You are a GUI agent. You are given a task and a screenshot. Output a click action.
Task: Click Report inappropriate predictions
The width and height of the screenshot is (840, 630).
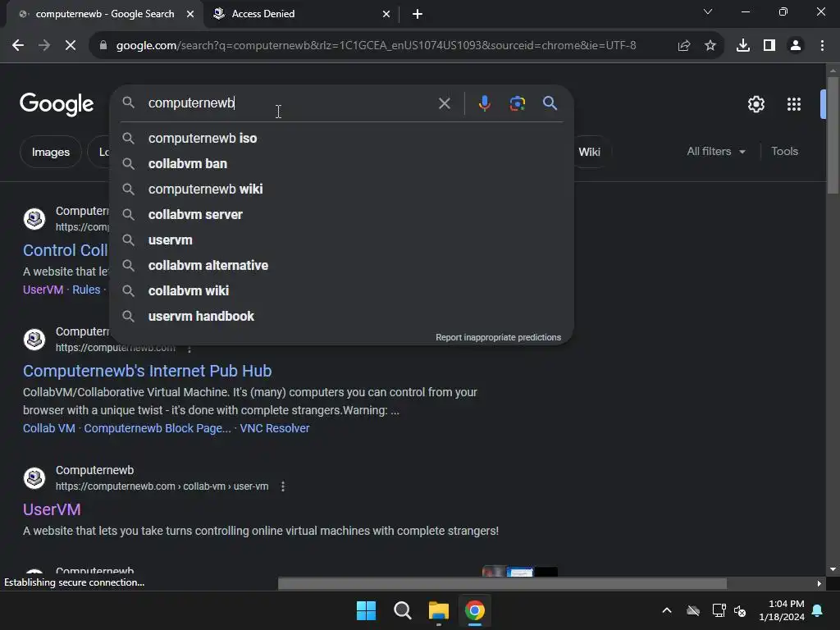point(498,337)
